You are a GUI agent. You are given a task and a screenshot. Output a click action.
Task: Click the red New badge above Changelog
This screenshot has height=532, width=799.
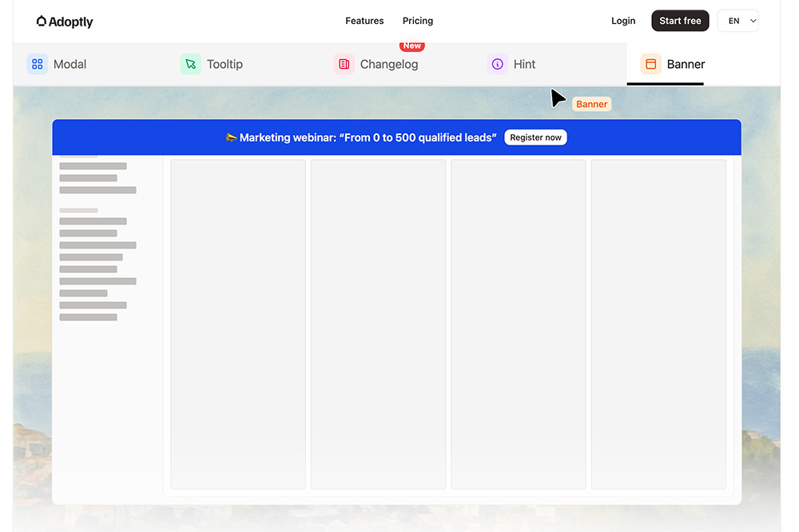tap(412, 46)
